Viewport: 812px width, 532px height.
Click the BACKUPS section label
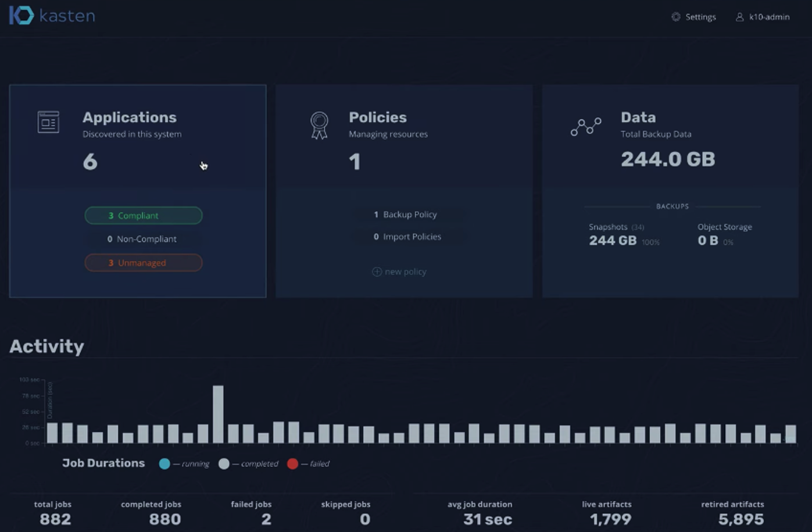tap(673, 206)
